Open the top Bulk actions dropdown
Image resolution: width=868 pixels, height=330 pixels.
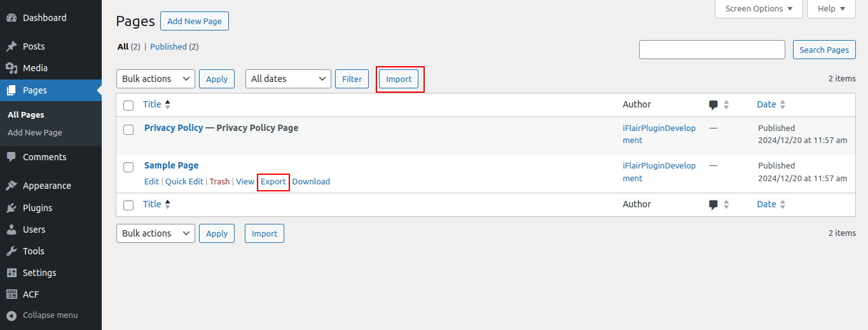pos(155,79)
